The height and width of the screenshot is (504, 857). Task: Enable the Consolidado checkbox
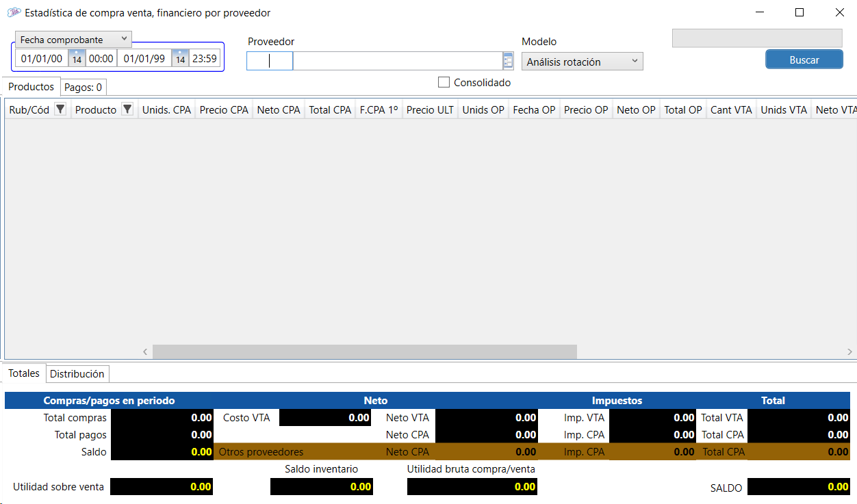click(x=444, y=83)
